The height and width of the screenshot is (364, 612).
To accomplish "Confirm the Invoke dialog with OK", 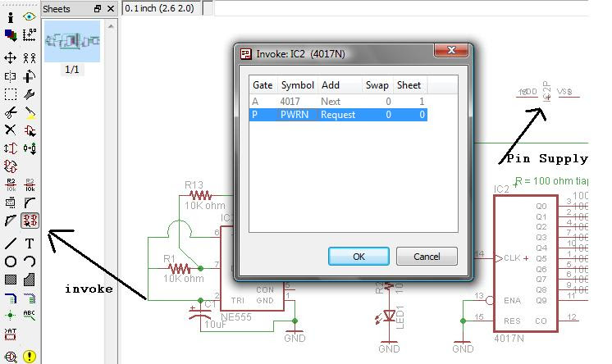I will [x=359, y=257].
